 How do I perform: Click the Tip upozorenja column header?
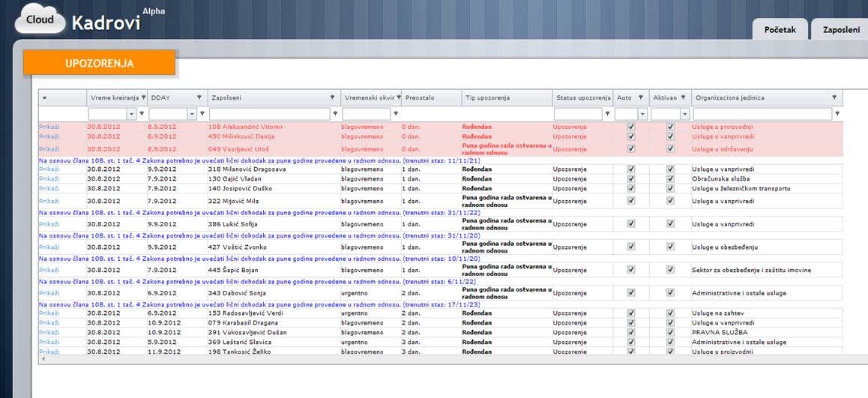tap(507, 97)
